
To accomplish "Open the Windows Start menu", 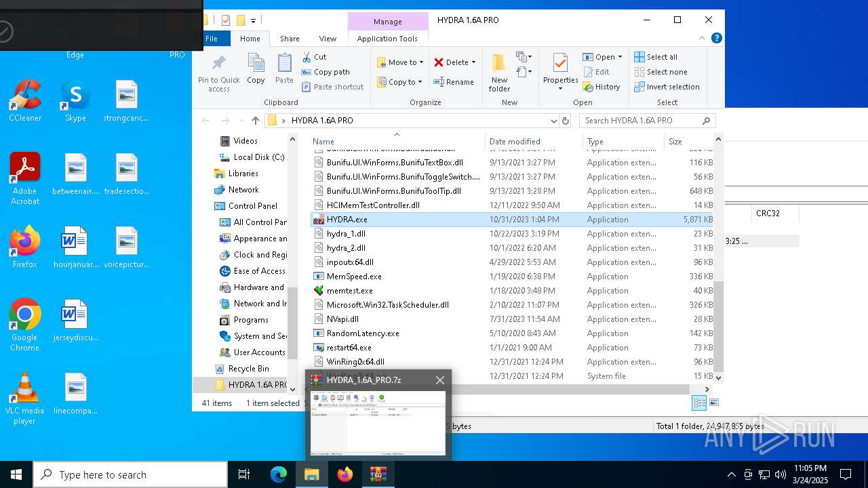I will 16,474.
